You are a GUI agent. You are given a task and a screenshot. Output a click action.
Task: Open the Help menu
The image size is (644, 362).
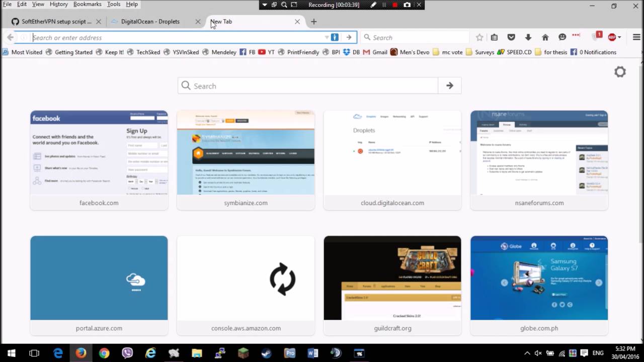coord(132,4)
